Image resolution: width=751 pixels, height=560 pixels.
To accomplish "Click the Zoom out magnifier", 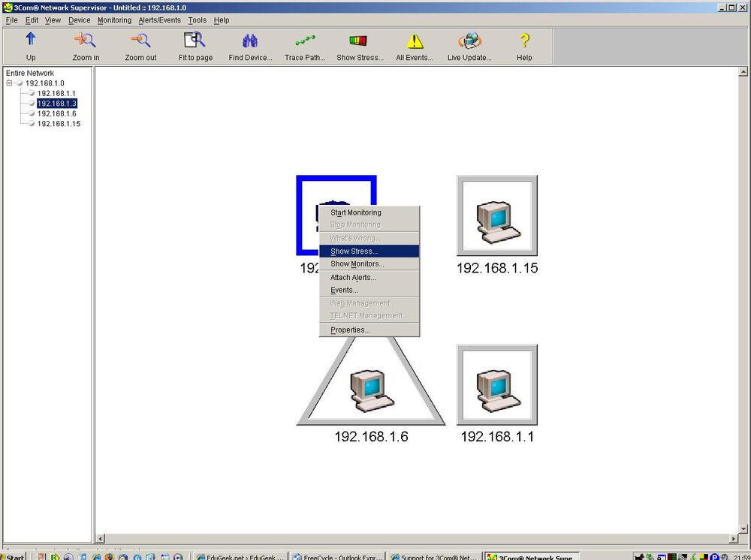I will click(x=141, y=41).
